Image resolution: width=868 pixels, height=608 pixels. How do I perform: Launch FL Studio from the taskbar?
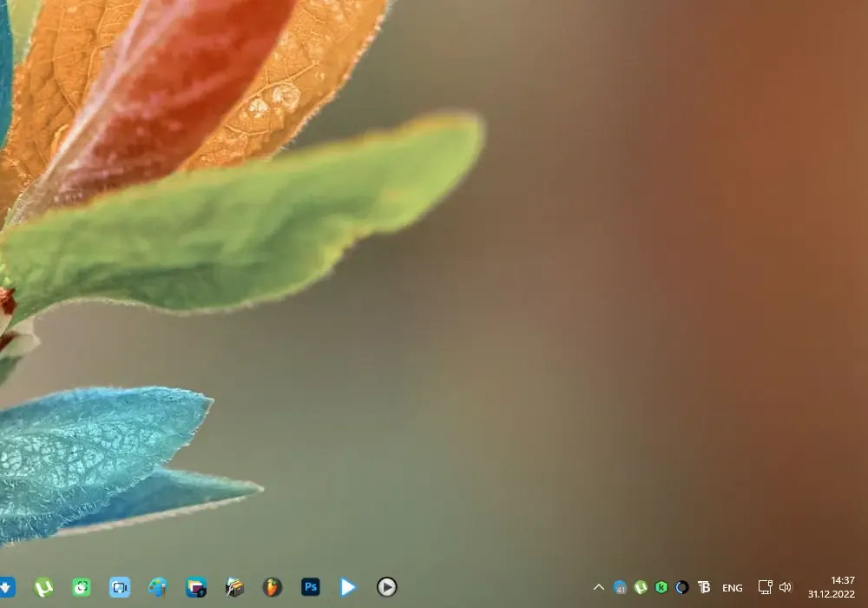pos(272,587)
